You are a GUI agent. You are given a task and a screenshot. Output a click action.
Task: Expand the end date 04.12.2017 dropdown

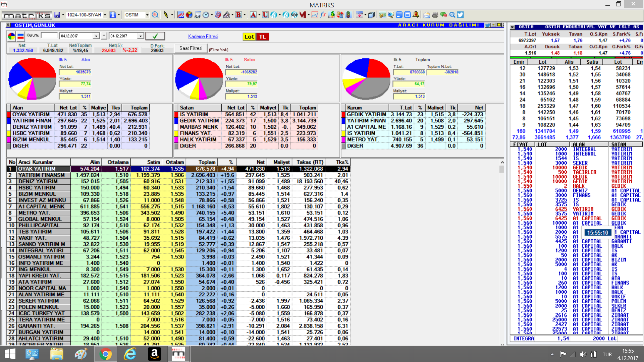click(141, 36)
